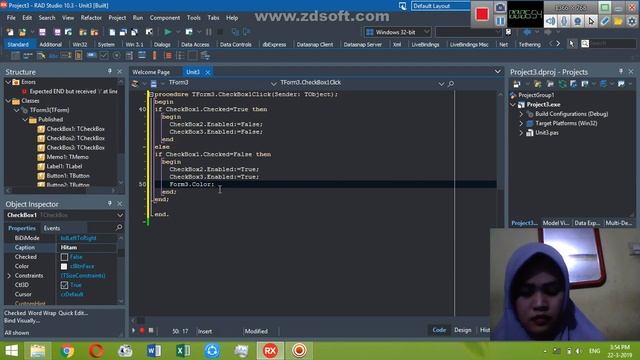Open Excel from the Windows taskbar
This screenshot has width=640, height=360.
coord(183,351)
